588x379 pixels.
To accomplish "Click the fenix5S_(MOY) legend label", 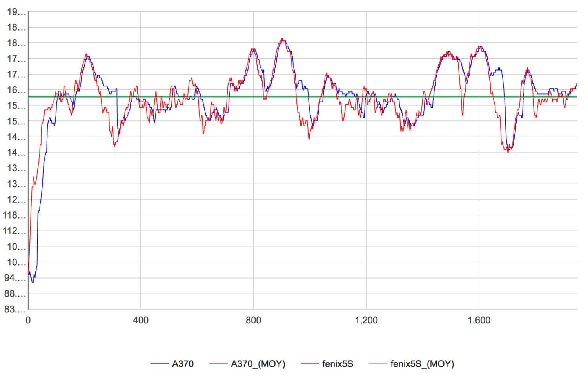I will (422, 364).
